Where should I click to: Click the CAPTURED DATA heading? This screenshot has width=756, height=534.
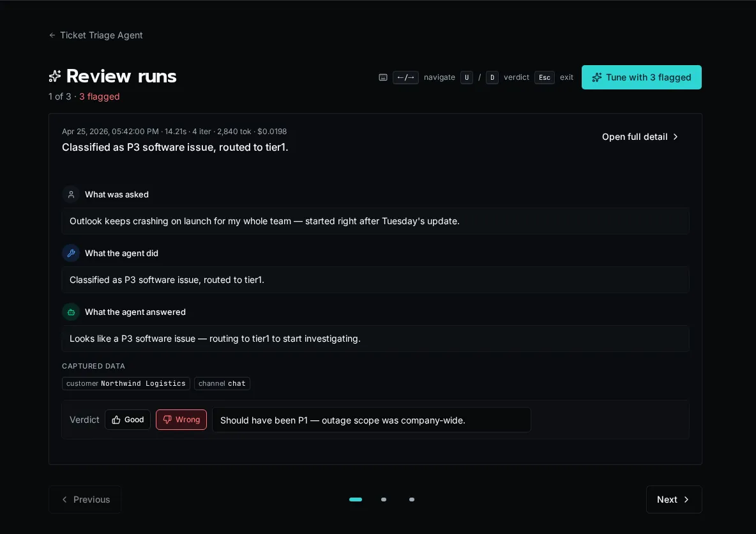click(x=93, y=366)
